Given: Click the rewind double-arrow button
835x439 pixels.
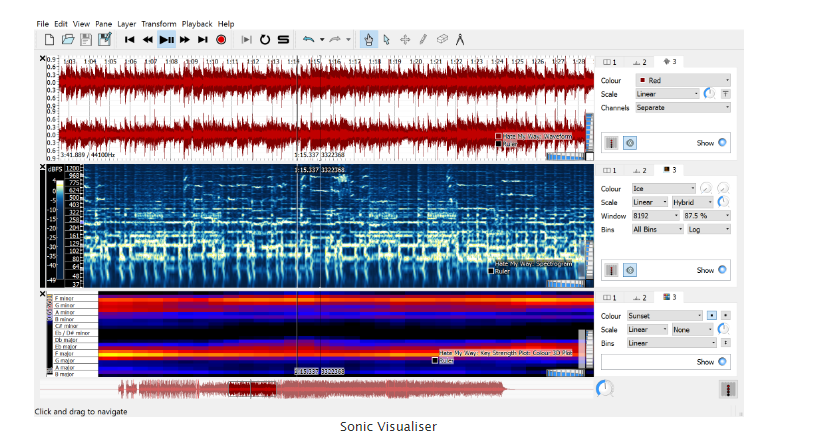Looking at the screenshot, I should click(x=148, y=39).
